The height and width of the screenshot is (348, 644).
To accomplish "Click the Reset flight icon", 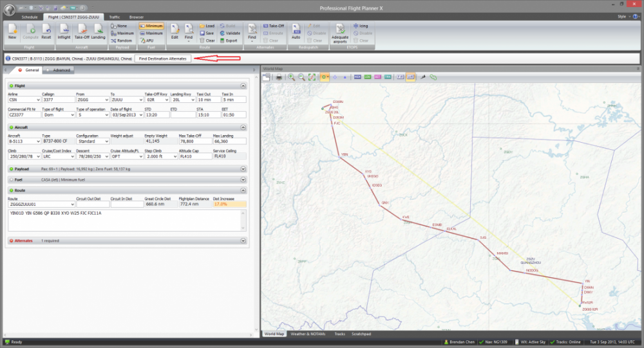I will (x=46, y=32).
